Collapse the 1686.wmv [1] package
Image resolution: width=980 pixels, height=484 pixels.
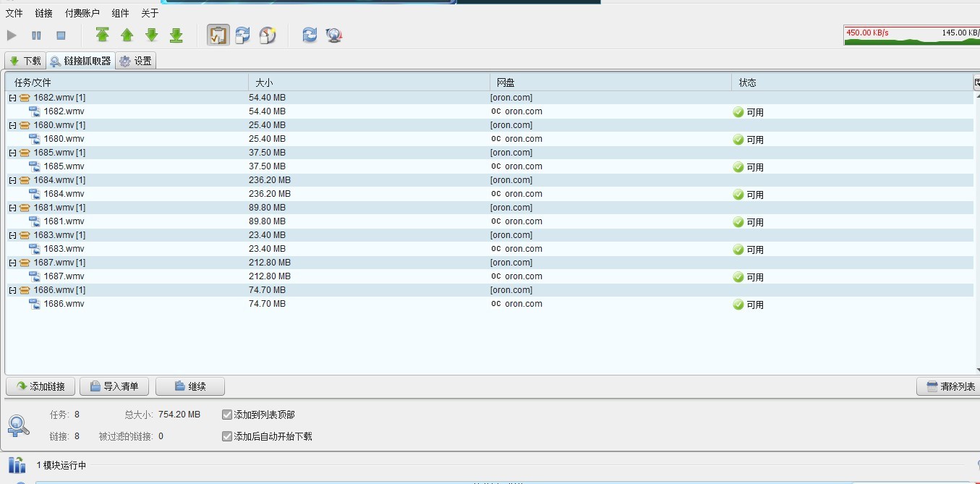(12, 290)
